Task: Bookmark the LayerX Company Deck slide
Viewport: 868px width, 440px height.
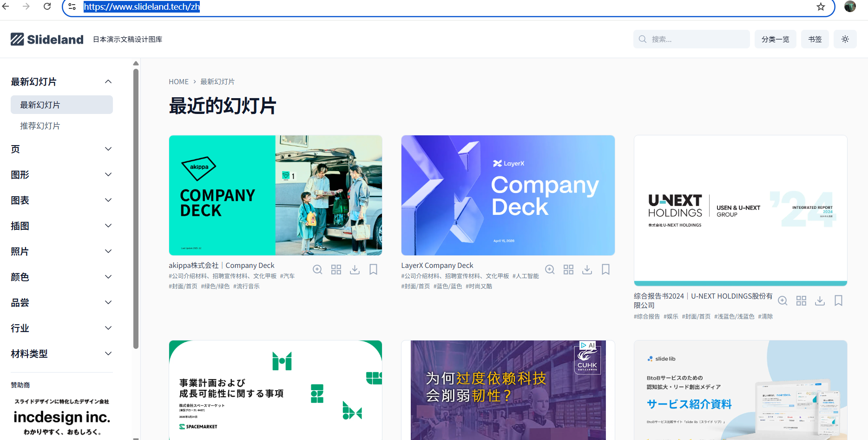Action: point(605,270)
